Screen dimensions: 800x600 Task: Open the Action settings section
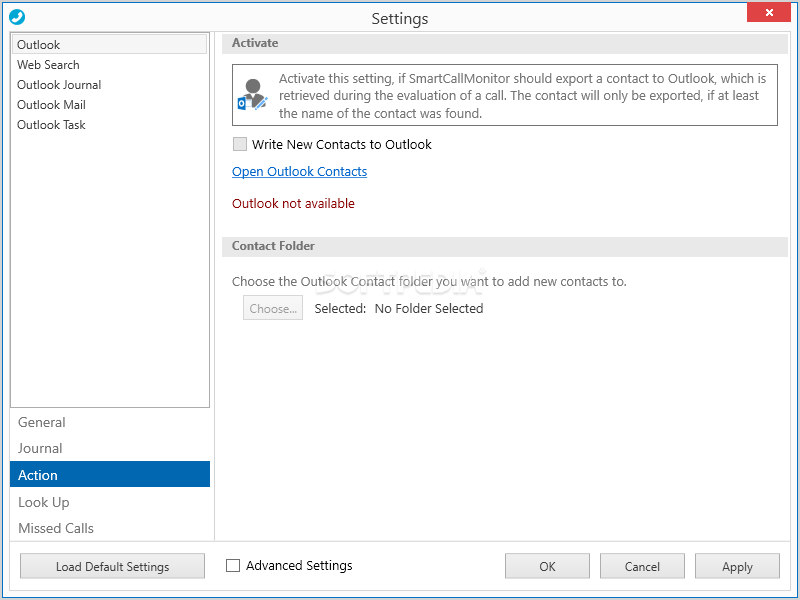[110, 474]
